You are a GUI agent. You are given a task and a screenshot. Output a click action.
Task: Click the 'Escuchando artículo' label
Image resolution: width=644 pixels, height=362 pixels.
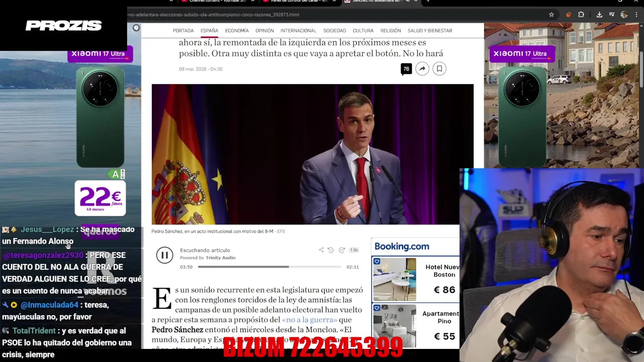tap(205, 250)
